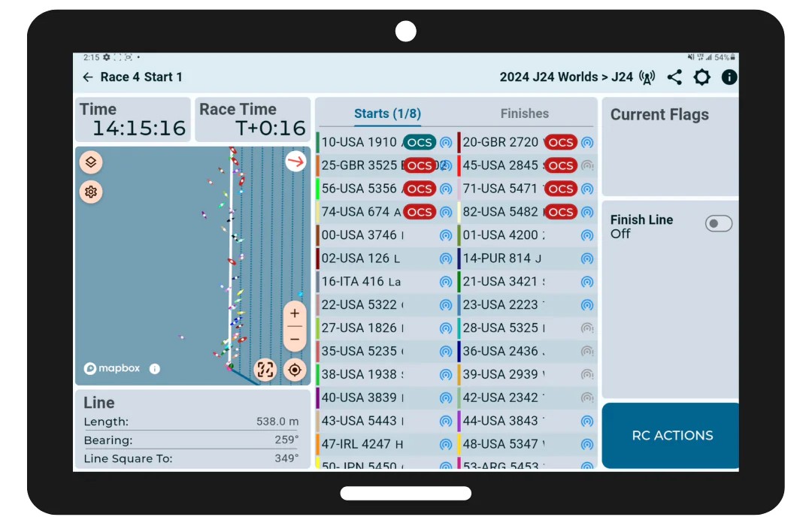Zoom in the map with plus button

(295, 313)
